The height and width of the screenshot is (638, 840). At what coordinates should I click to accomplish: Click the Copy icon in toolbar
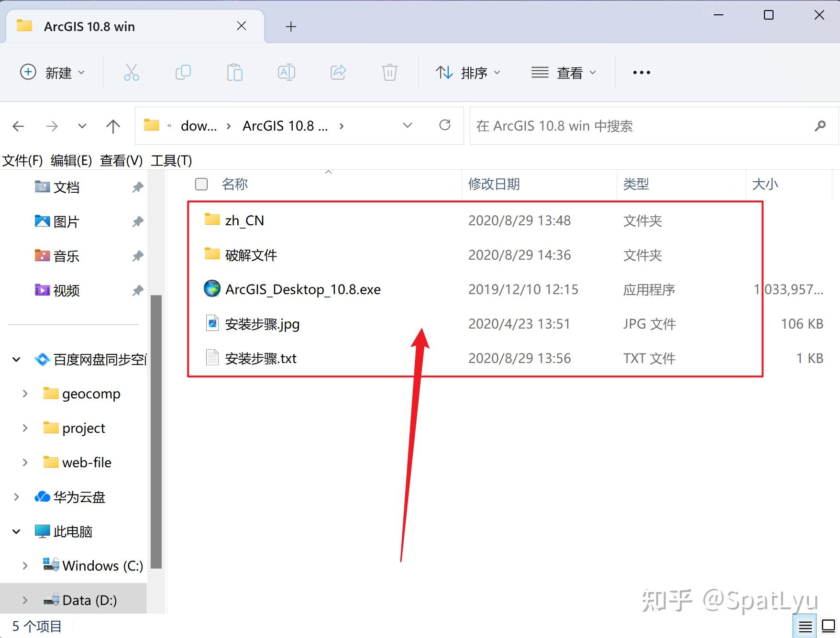[183, 73]
